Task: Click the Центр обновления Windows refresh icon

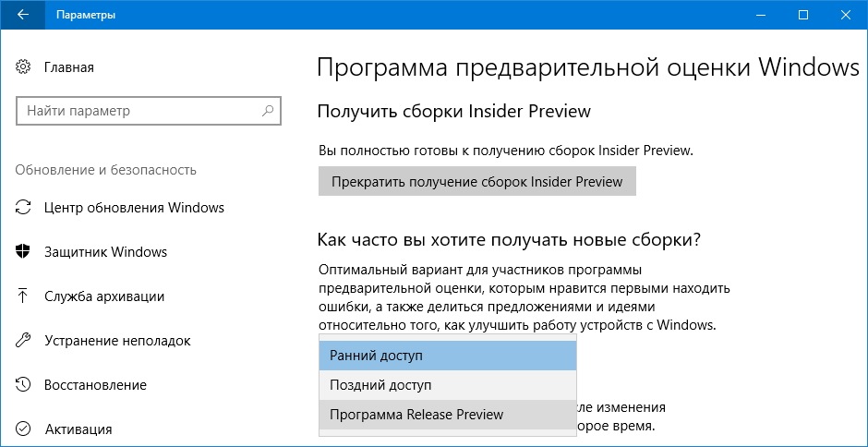Action: coord(23,208)
